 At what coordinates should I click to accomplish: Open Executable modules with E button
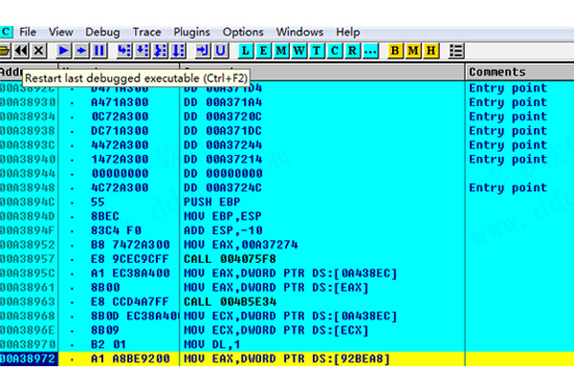(264, 50)
